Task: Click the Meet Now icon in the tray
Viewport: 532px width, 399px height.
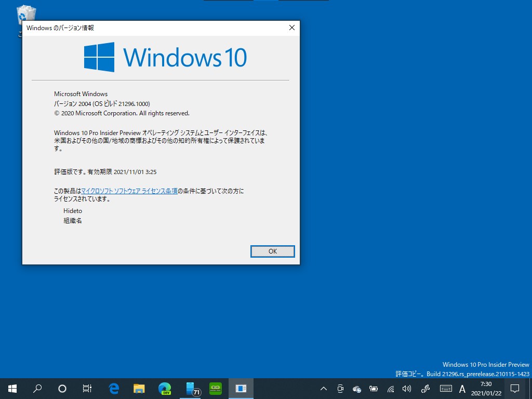Action: [340, 388]
